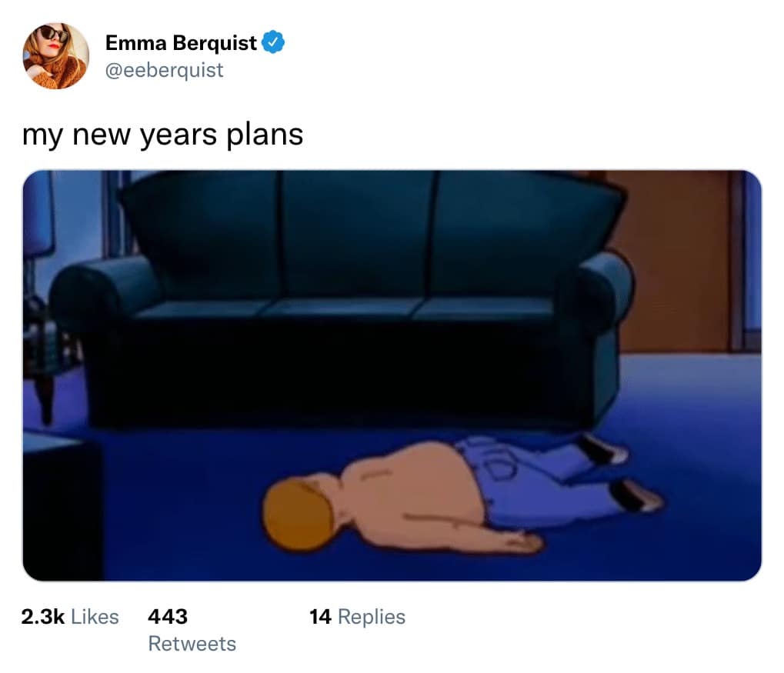
Task: Open the attached cartoon GIF image
Action: click(392, 375)
